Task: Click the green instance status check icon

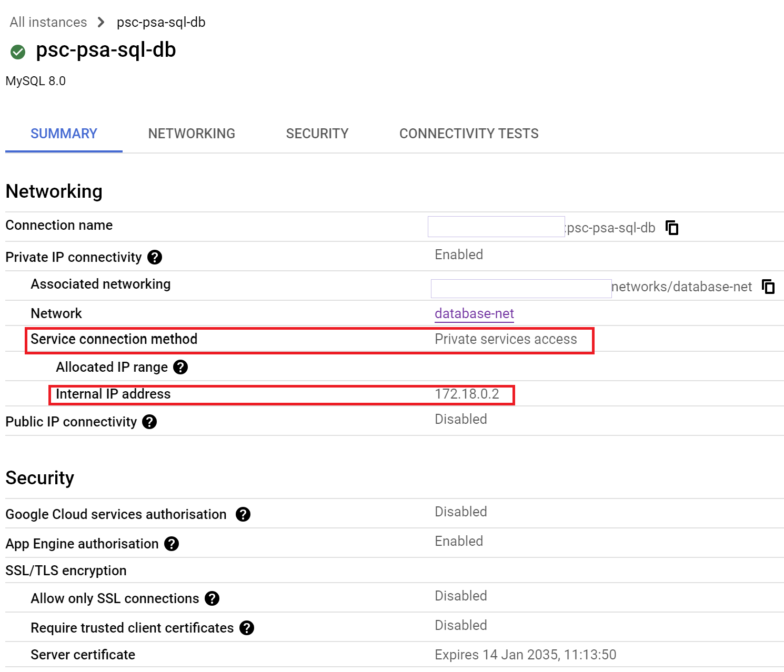Action: (x=18, y=52)
